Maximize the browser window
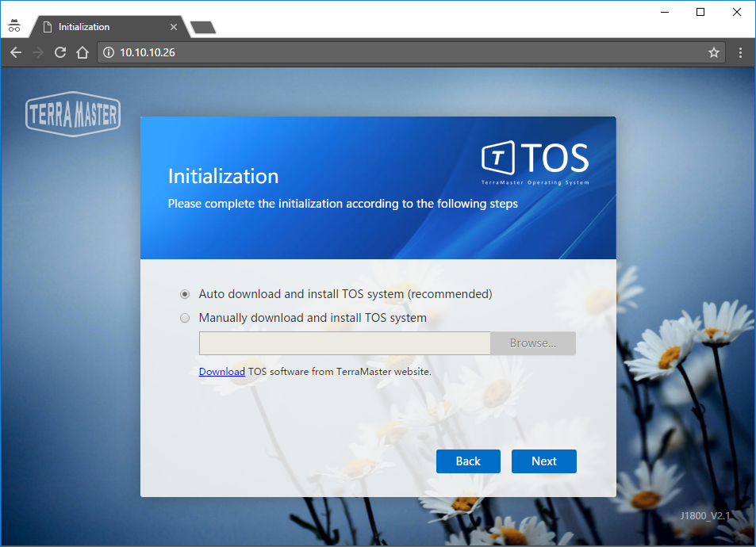Viewport: 756px width, 547px height. [x=700, y=12]
